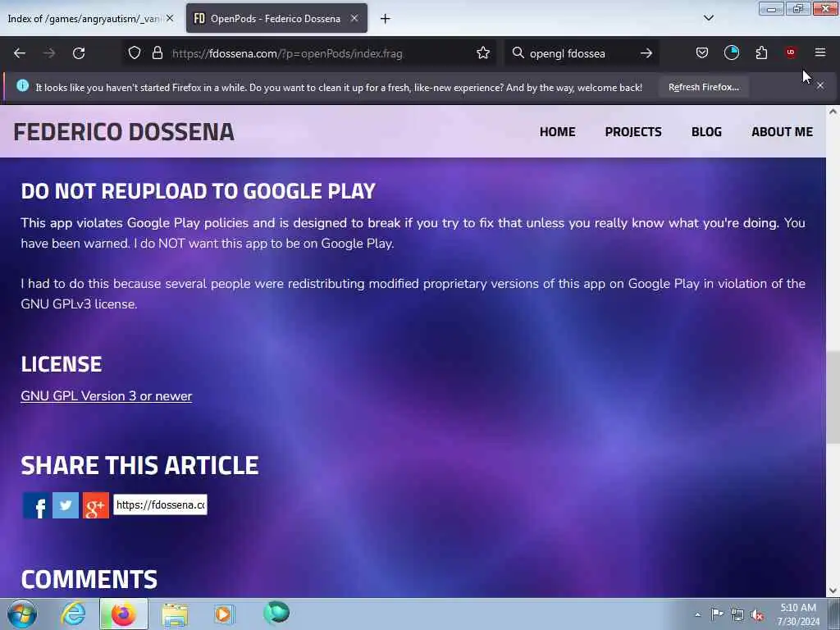Click the taskbar clock showing 5:10 AM
This screenshot has height=630, width=840.
(x=797, y=614)
